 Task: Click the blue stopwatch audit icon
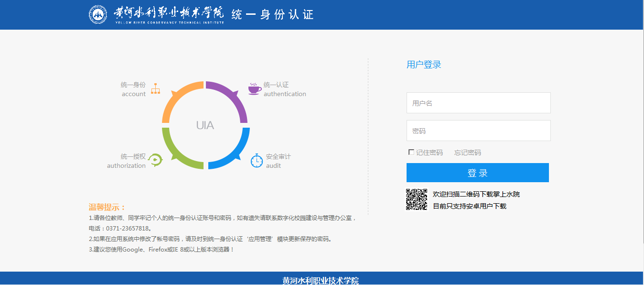(257, 161)
